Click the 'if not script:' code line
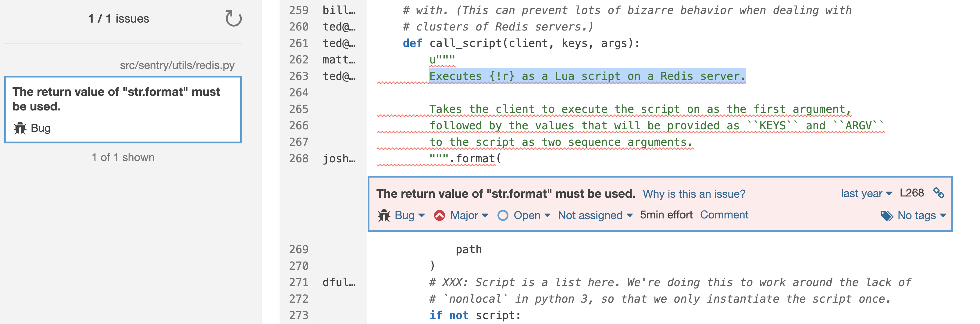The image size is (980, 324). coord(475,315)
